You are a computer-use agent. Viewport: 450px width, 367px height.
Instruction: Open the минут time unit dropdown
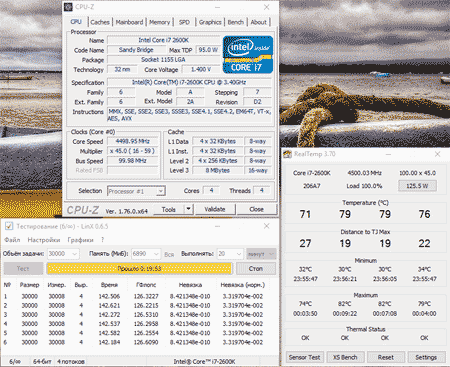click(261, 254)
